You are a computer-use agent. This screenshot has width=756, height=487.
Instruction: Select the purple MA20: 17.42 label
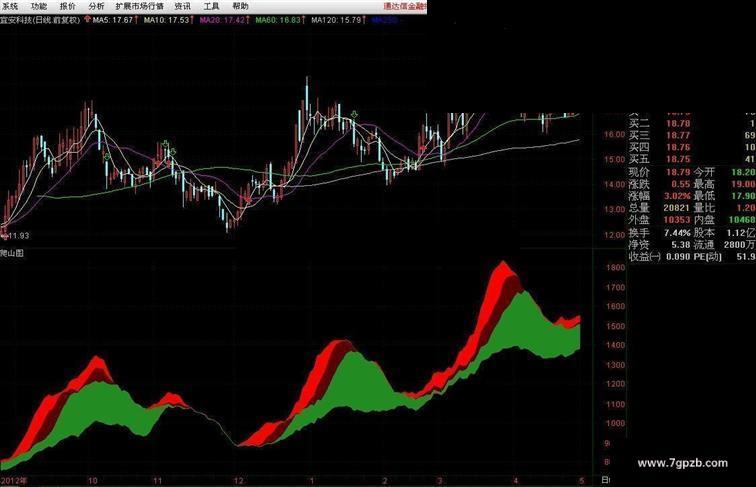point(223,20)
